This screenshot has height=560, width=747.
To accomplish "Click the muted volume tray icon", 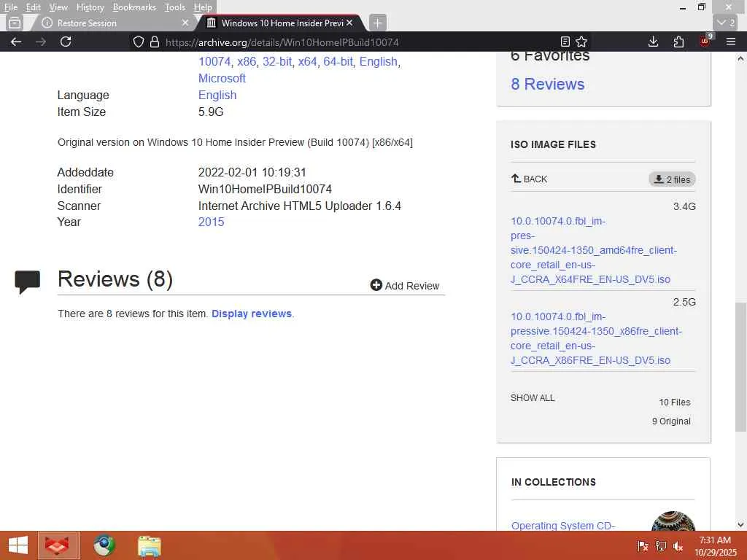I will [678, 546].
